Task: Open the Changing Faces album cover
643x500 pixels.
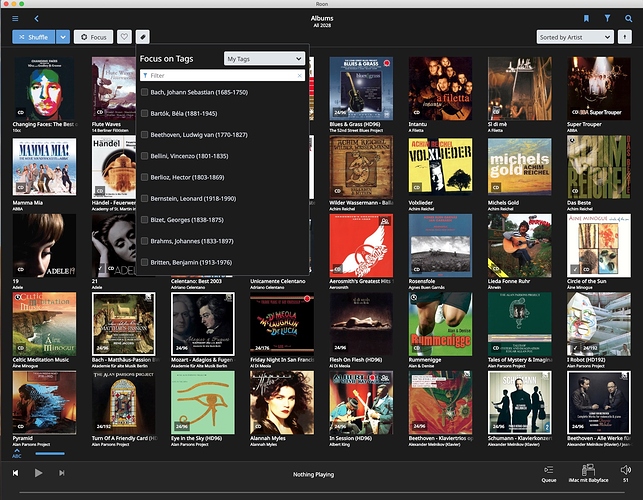Action: coord(44,89)
